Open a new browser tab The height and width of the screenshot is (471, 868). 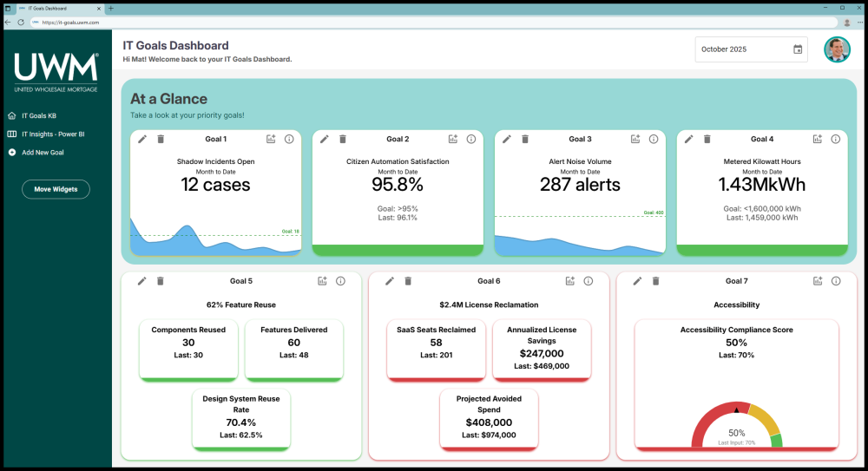[111, 9]
